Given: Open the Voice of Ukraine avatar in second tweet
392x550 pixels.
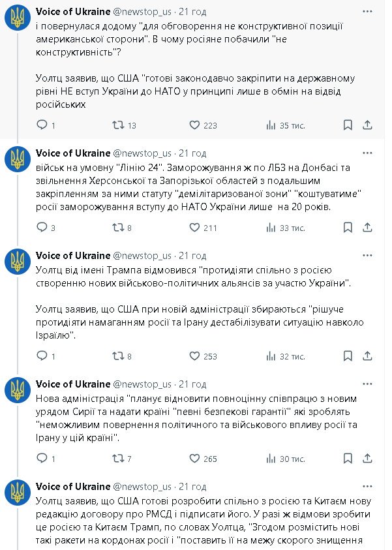Looking at the screenshot, I should coord(18,159).
